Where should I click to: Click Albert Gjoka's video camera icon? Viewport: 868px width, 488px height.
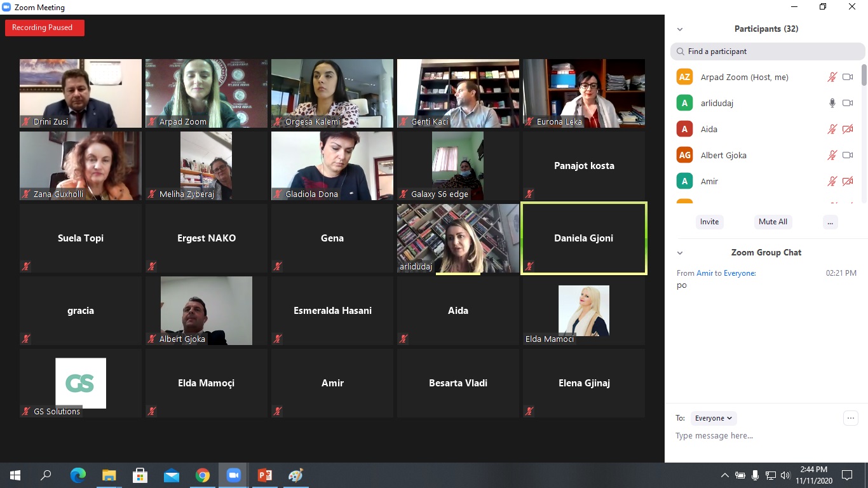point(847,155)
